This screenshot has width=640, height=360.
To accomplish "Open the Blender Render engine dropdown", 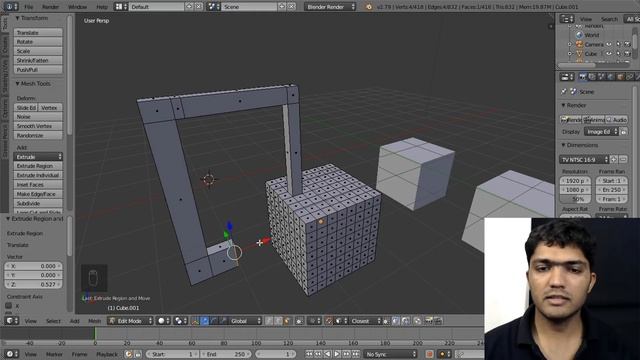I will [330, 7].
